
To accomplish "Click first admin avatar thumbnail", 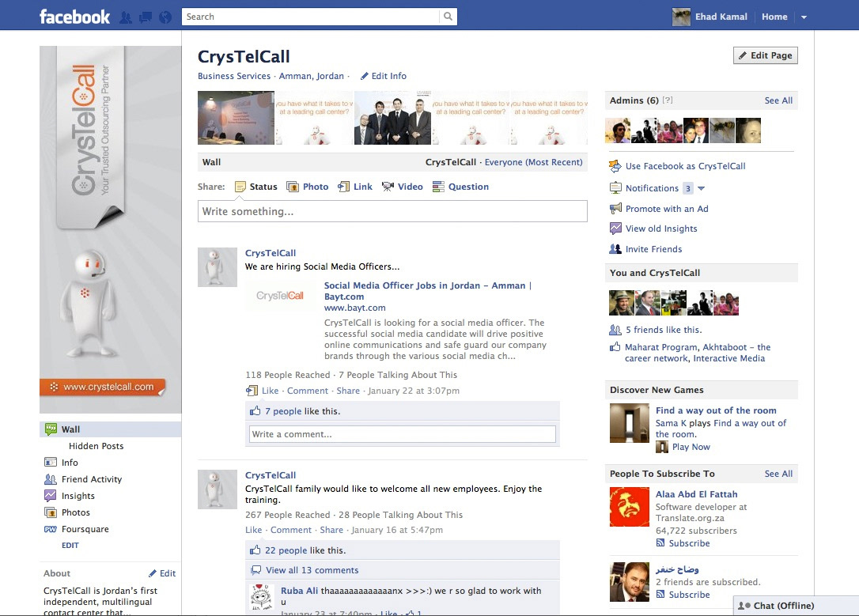I will point(618,130).
